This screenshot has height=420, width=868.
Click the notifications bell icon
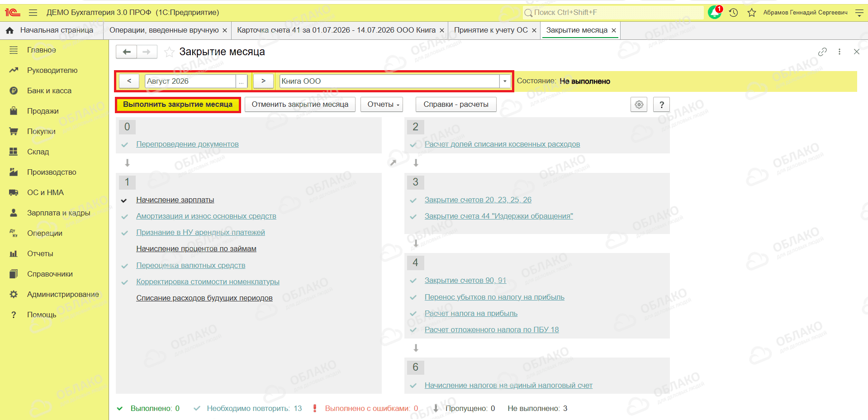pyautogui.click(x=715, y=12)
